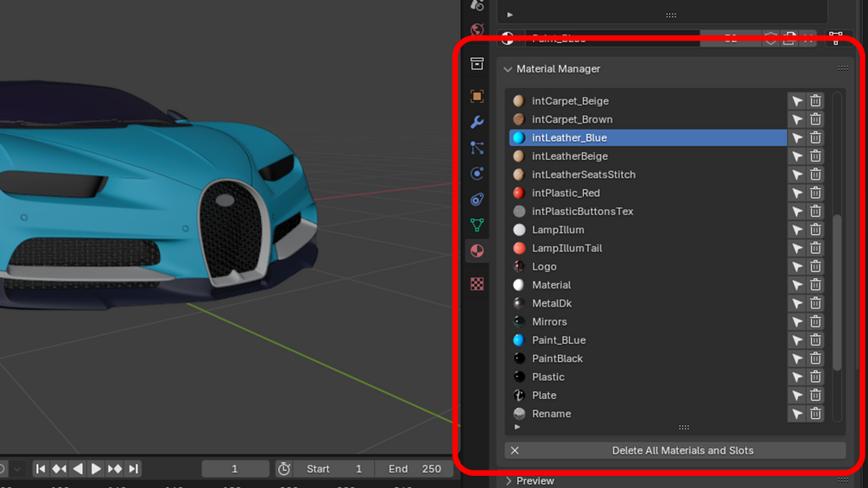The height and width of the screenshot is (488, 868).
Task: Delete the Plastic material
Action: click(x=815, y=377)
